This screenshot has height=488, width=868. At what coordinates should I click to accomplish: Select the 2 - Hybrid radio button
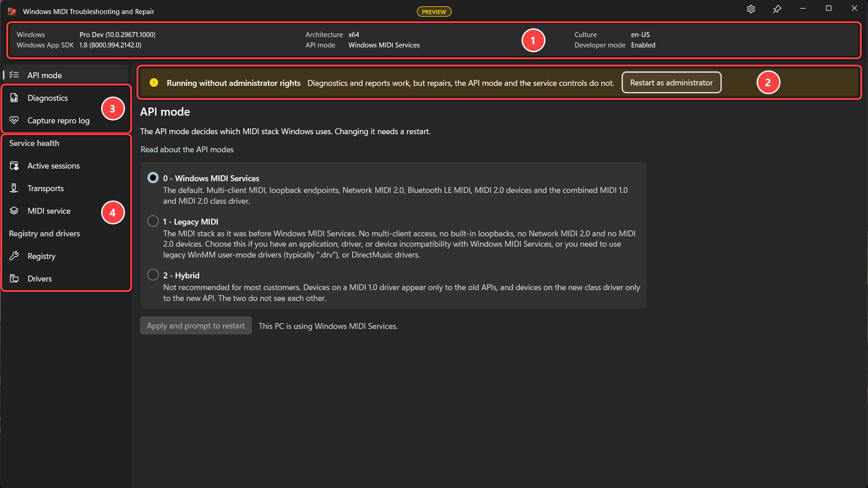[153, 275]
